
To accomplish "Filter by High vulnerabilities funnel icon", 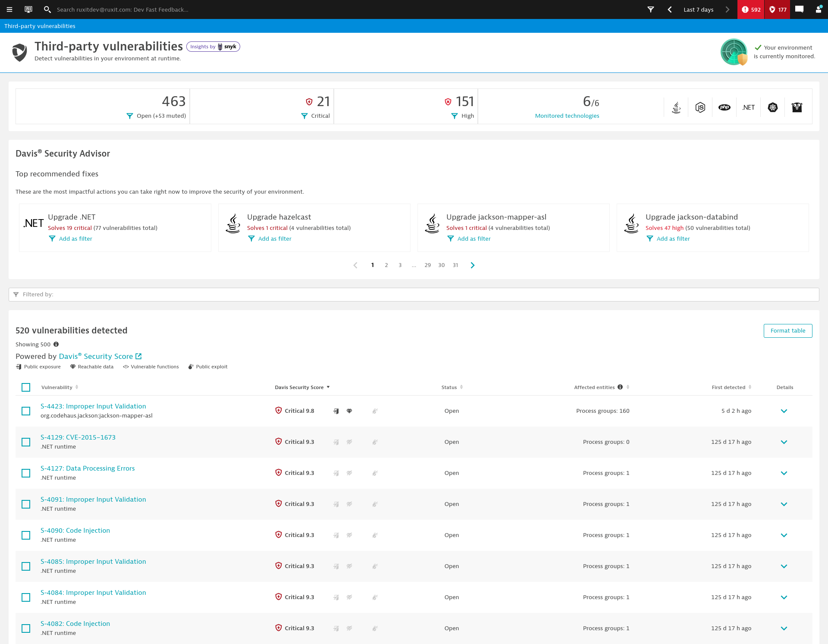I will tap(455, 116).
